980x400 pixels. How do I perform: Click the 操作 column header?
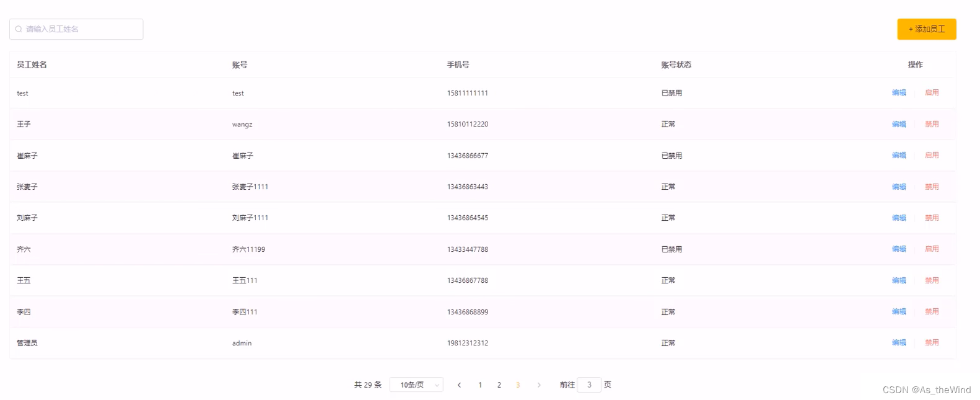click(x=916, y=64)
